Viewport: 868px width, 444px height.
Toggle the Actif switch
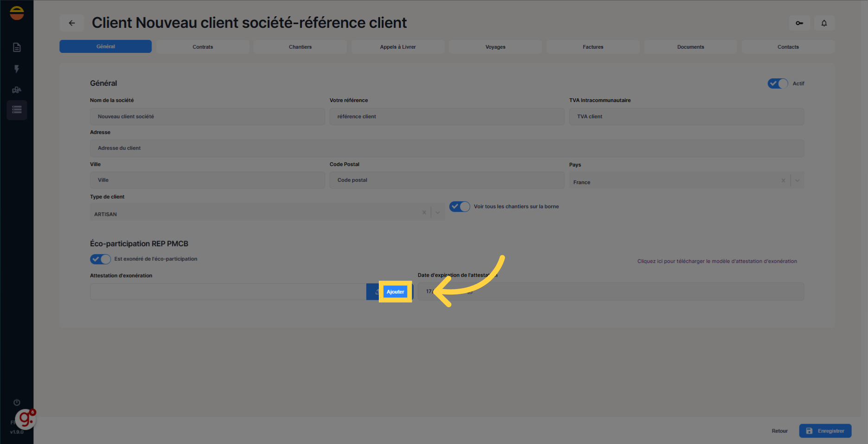[x=778, y=84]
